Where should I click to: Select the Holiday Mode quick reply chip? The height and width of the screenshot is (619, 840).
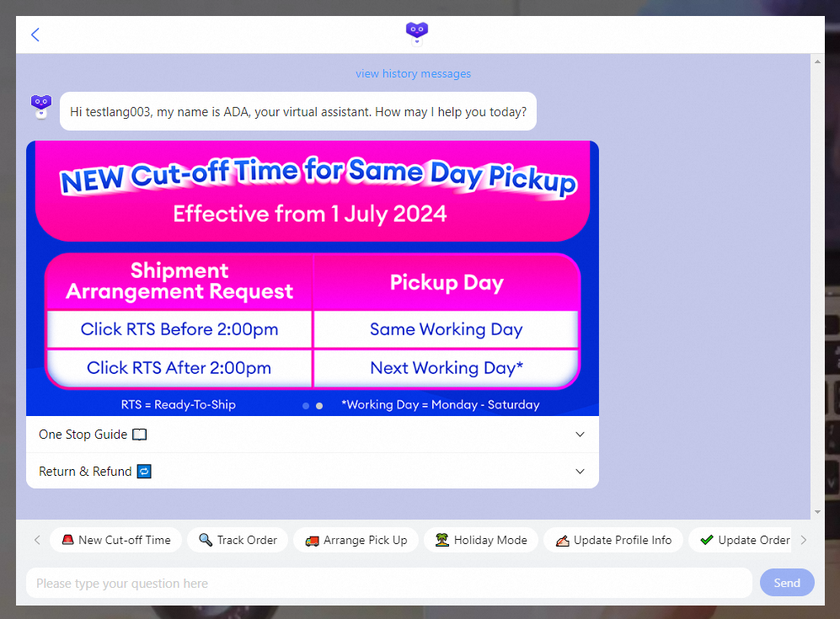coord(480,540)
